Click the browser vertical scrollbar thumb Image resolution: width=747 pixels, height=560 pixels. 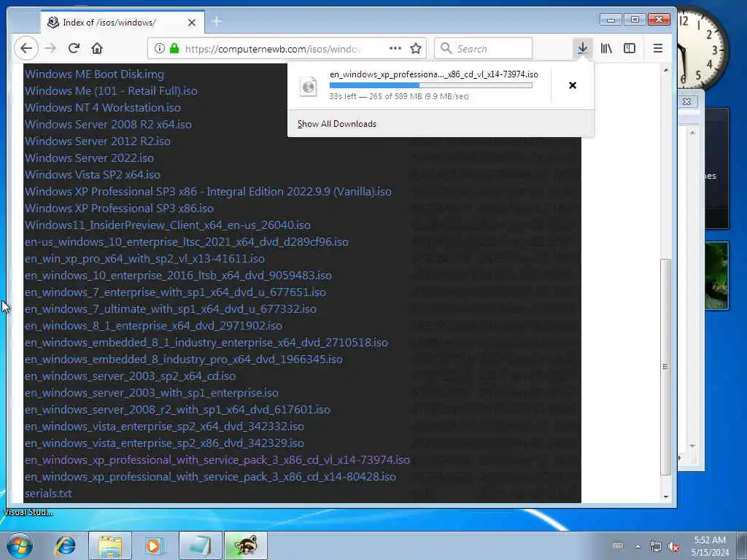666,367
